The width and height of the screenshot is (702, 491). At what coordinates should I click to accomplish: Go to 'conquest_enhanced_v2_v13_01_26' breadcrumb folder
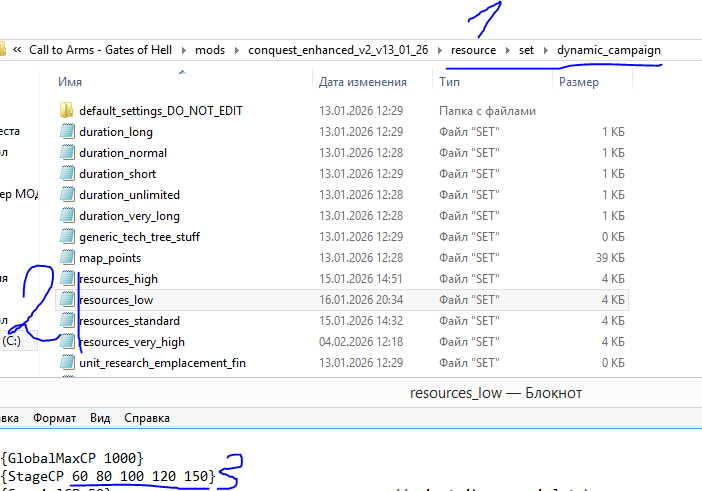click(337, 49)
